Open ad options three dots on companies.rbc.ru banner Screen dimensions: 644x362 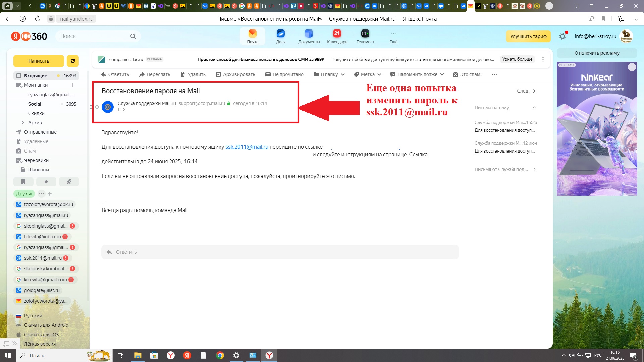543,59
